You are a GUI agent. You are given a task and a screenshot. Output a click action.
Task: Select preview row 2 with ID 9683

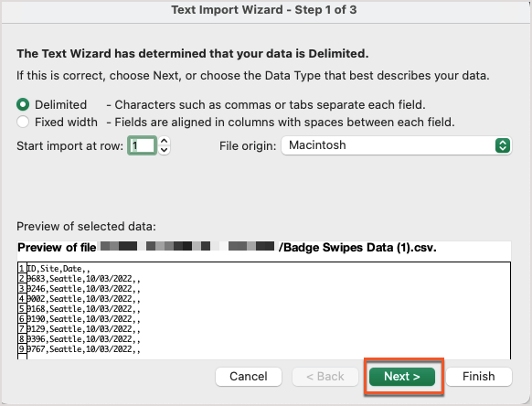tap(83, 279)
